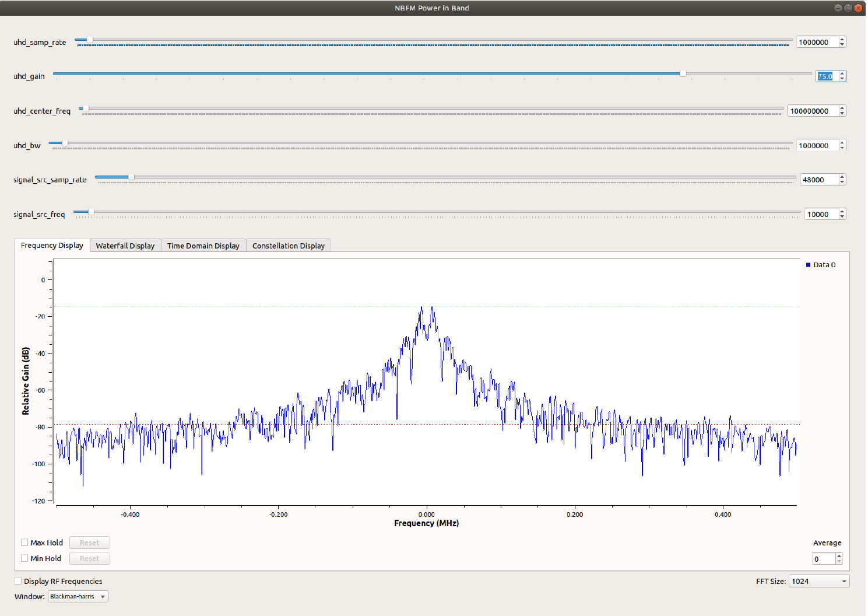Switch to the Waterfall Display tab
868x616 pixels.
pyautogui.click(x=125, y=246)
